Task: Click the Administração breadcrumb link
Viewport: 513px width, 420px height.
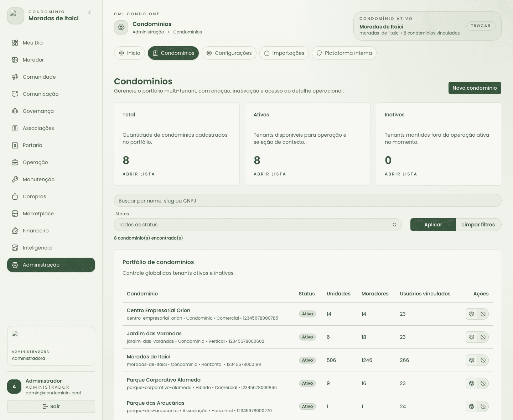Action: 148,32
